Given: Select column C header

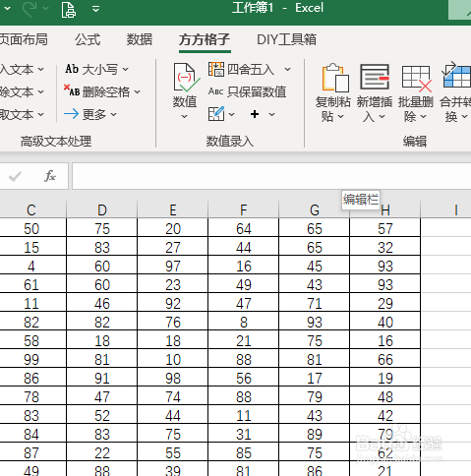Looking at the screenshot, I should pyautogui.click(x=31, y=209).
